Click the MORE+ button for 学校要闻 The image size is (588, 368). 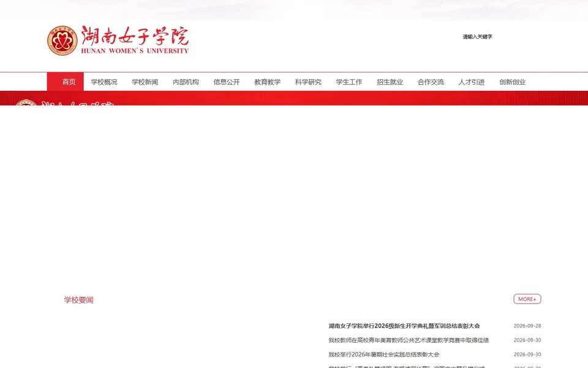527,299
